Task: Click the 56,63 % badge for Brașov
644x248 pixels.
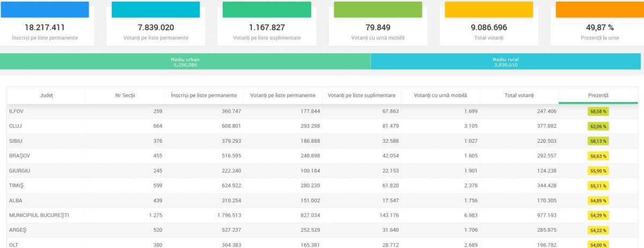Action: (x=598, y=156)
